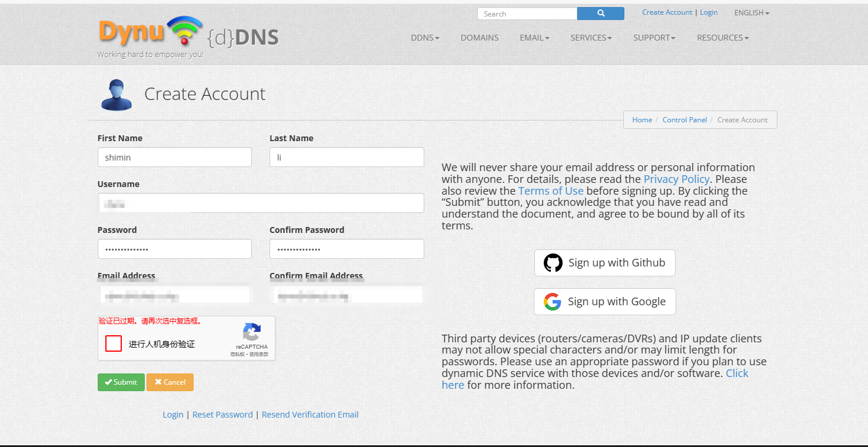Screen dimensions: 868x447
Task: Click the orange Cancel button
Action: pos(170,382)
